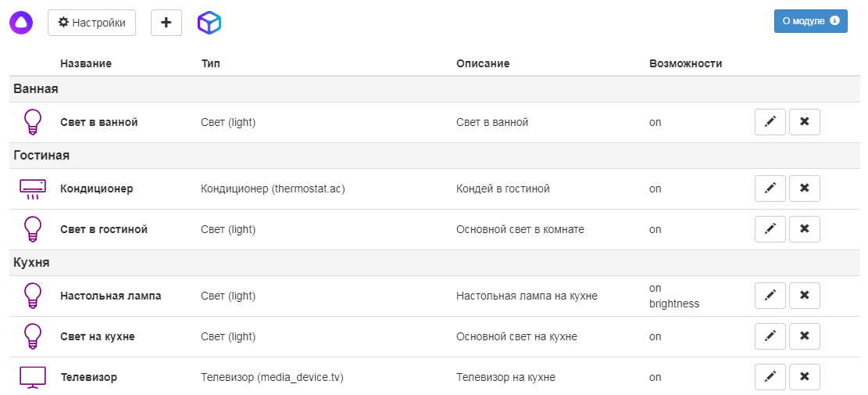Delete the Свет в ванной device
Image resolution: width=868 pixels, height=395 pixels.
click(x=804, y=122)
